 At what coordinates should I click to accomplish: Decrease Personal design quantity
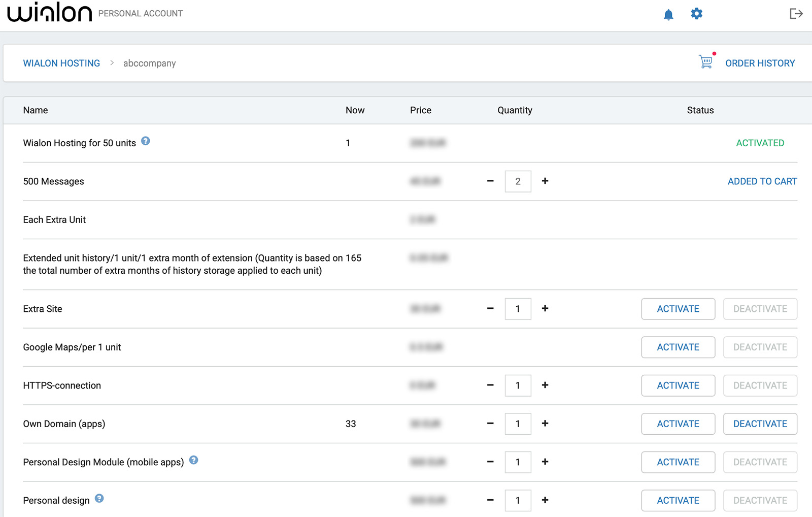pyautogui.click(x=490, y=500)
